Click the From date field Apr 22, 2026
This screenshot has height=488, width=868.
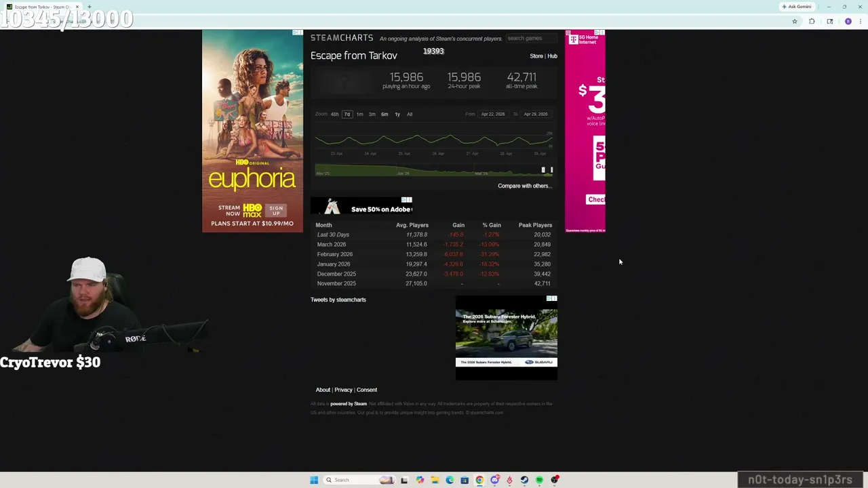coord(493,114)
